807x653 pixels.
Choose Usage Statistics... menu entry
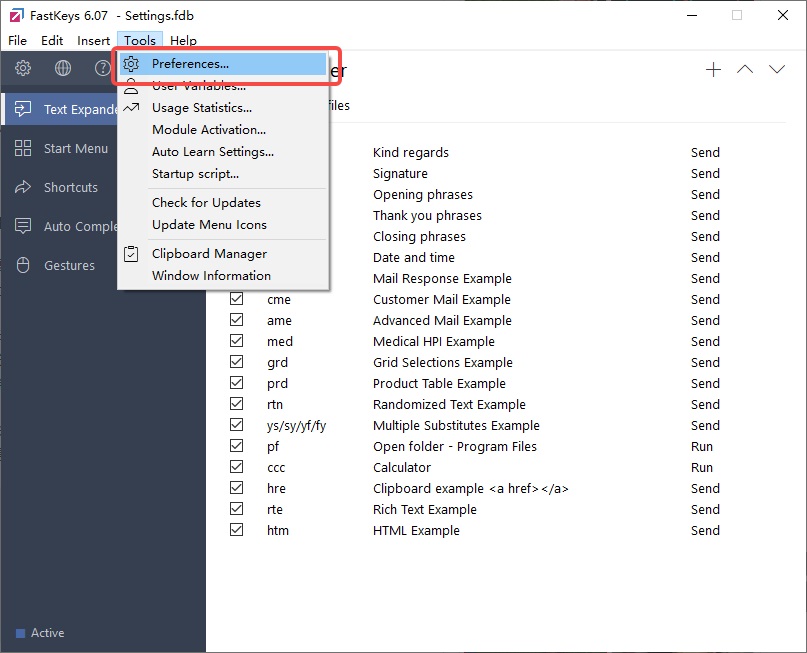tap(223, 108)
